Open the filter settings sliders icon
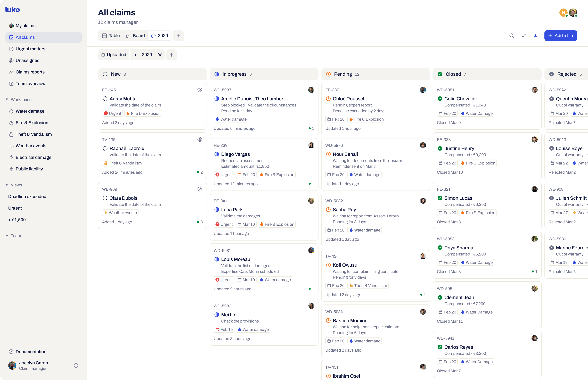 [536, 36]
